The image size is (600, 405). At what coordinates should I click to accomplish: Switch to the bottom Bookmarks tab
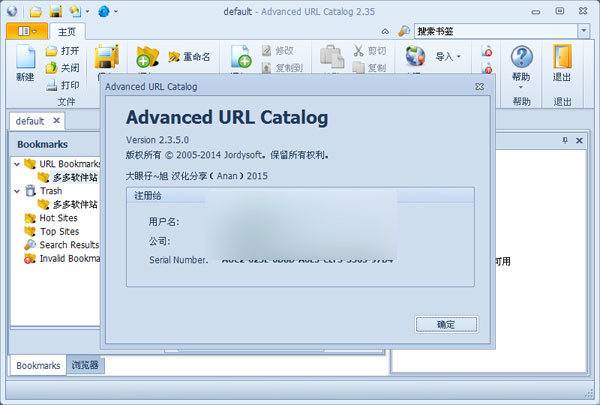pos(38,366)
